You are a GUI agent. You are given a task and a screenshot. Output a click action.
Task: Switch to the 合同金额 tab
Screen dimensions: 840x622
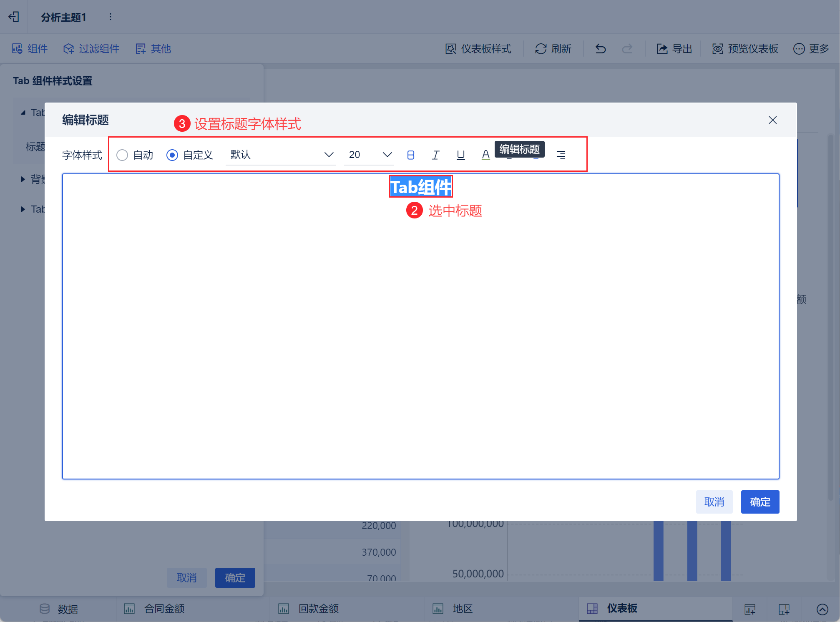coord(164,609)
